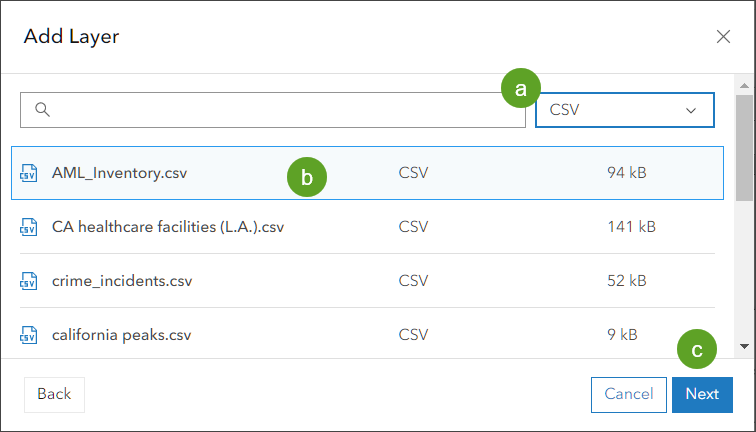Viewport: 756px width, 432px height.
Task: Click the Cancel button
Action: coord(629,394)
